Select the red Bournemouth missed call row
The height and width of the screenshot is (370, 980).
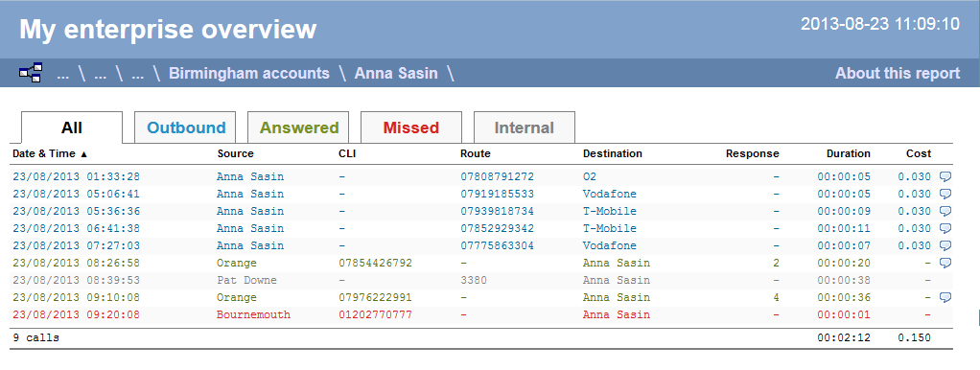coord(481,314)
